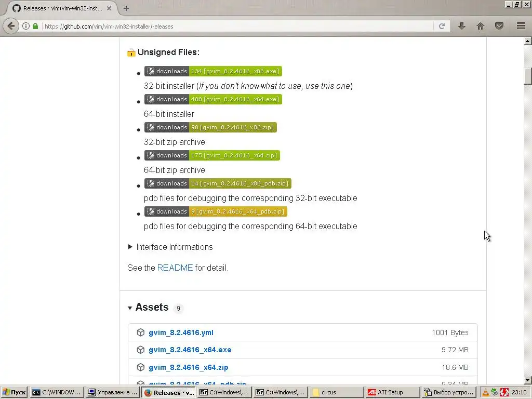Reload the page with the refresh icon
This screenshot has height=399, width=532.
[x=442, y=26]
